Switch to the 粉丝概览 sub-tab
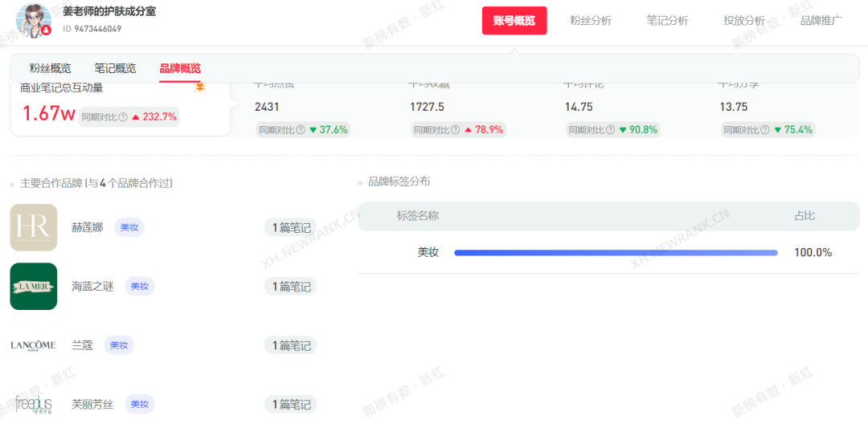This screenshot has width=868, height=432. pyautogui.click(x=50, y=68)
